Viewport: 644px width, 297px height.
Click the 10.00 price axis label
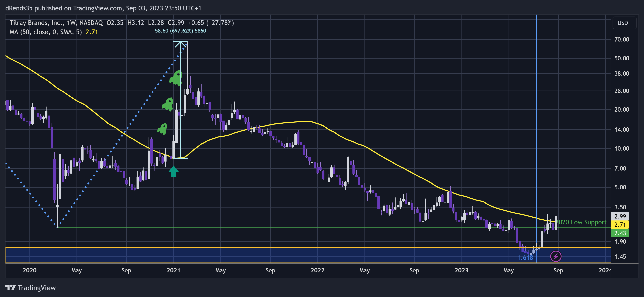(x=622, y=148)
